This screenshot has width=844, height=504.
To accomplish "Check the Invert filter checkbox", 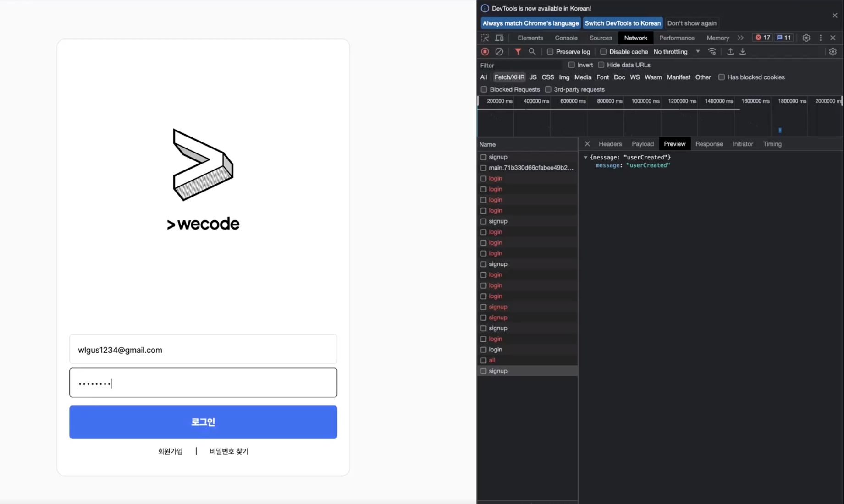I will click(572, 65).
